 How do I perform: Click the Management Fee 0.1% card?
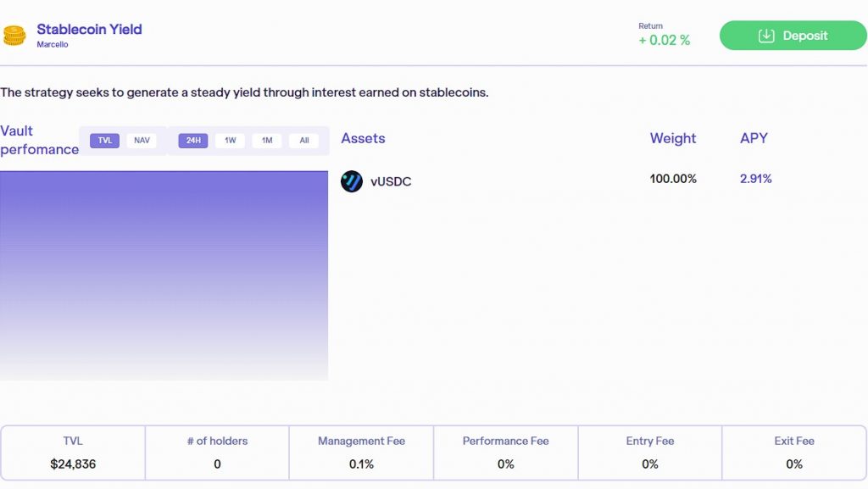tap(361, 453)
